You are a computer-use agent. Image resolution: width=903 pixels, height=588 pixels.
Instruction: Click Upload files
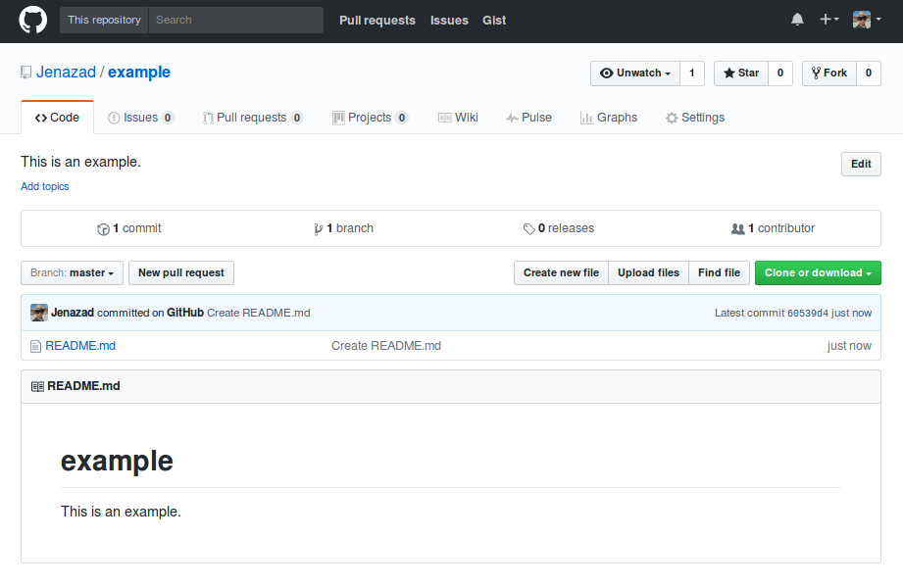pos(648,273)
